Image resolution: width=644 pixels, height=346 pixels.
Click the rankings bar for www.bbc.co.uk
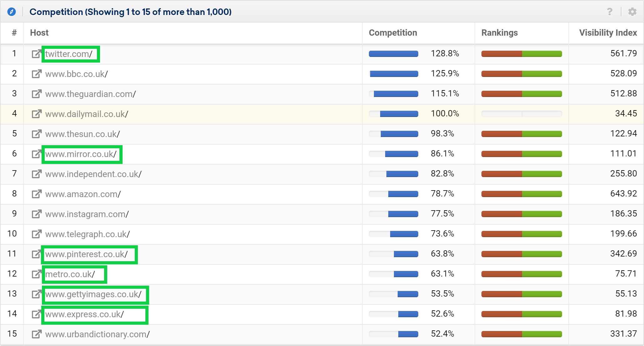point(522,74)
